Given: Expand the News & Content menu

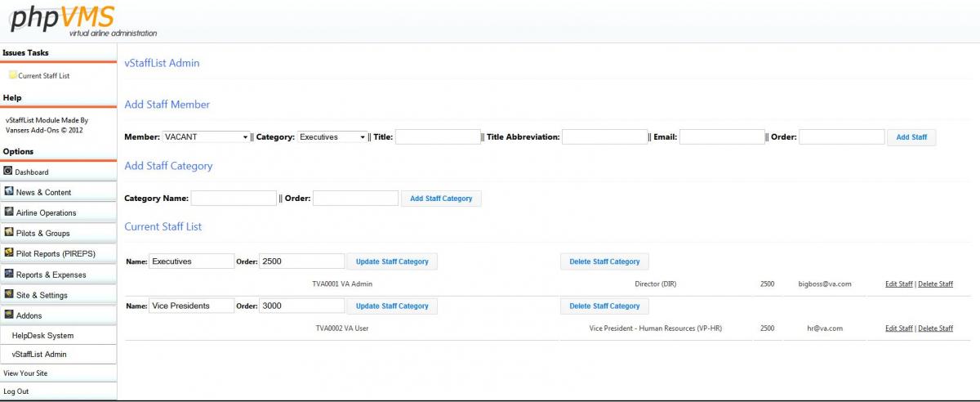Looking at the screenshot, I should [58, 192].
